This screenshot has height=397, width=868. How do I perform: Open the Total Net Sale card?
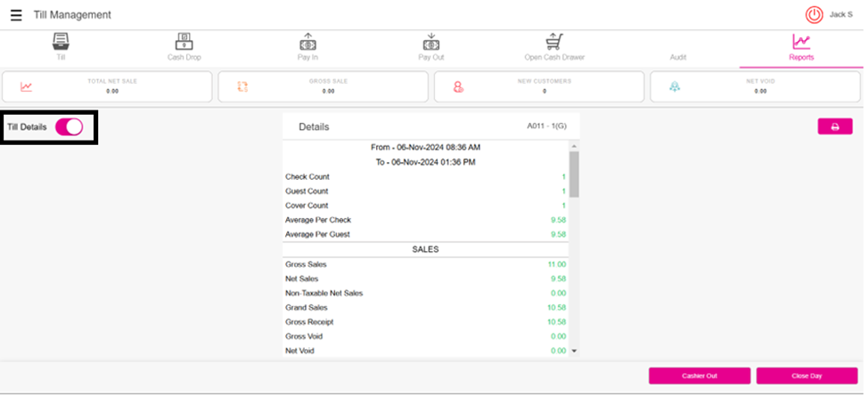pos(108,86)
